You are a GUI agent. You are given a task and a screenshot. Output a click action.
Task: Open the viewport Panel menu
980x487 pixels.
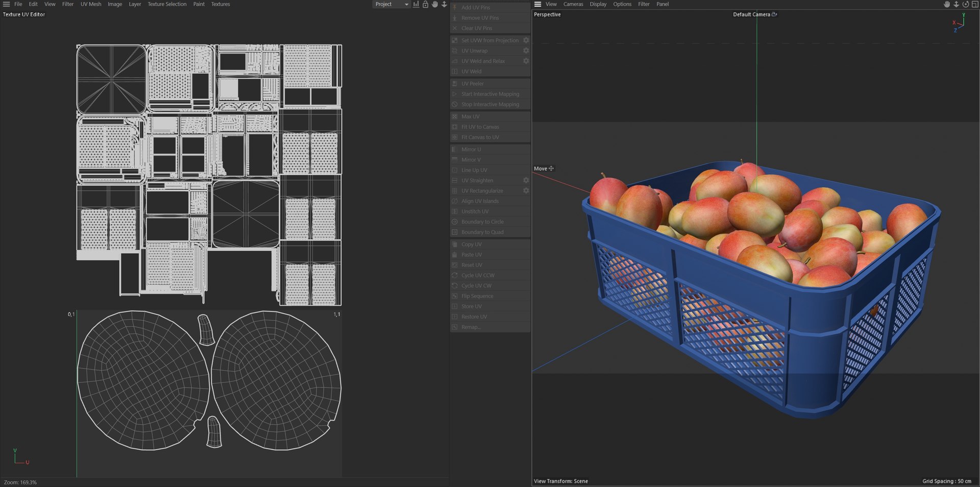[663, 4]
